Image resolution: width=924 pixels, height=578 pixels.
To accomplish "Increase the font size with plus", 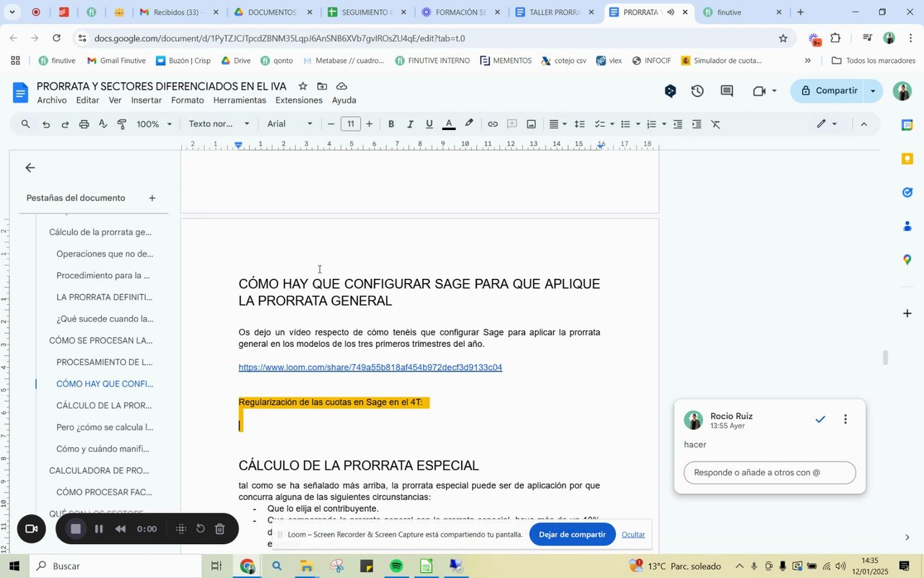I will point(370,124).
